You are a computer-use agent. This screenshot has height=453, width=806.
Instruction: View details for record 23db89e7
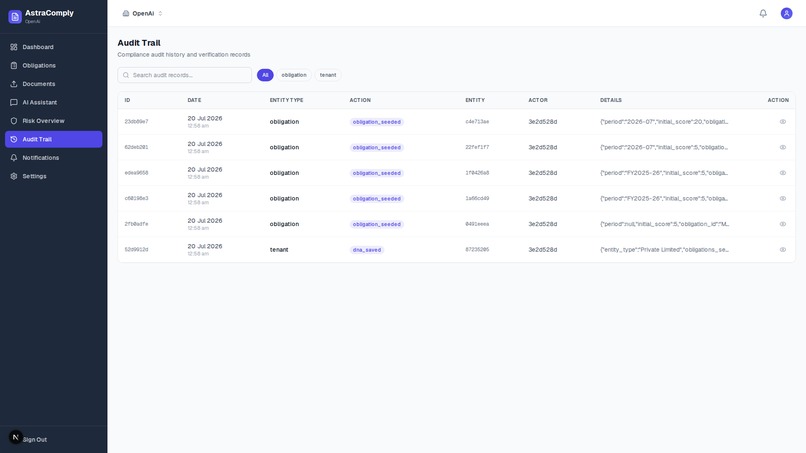(782, 122)
